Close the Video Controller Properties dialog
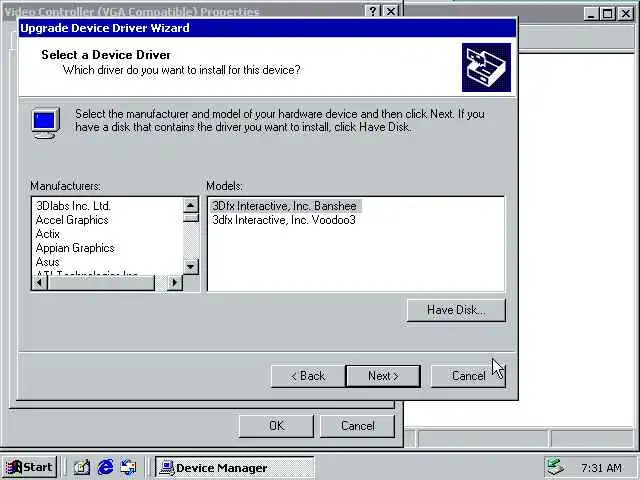This screenshot has height=480, width=640. point(391,11)
